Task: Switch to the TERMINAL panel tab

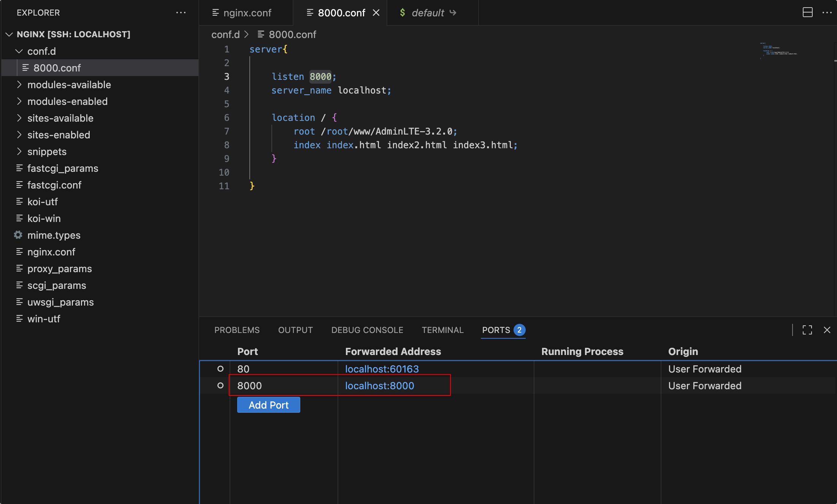Action: pyautogui.click(x=442, y=330)
